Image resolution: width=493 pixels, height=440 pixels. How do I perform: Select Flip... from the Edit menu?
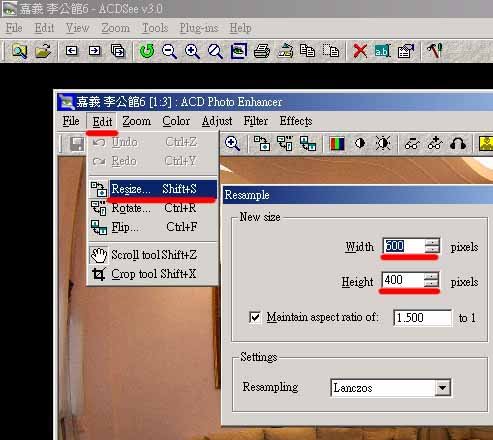(x=154, y=227)
